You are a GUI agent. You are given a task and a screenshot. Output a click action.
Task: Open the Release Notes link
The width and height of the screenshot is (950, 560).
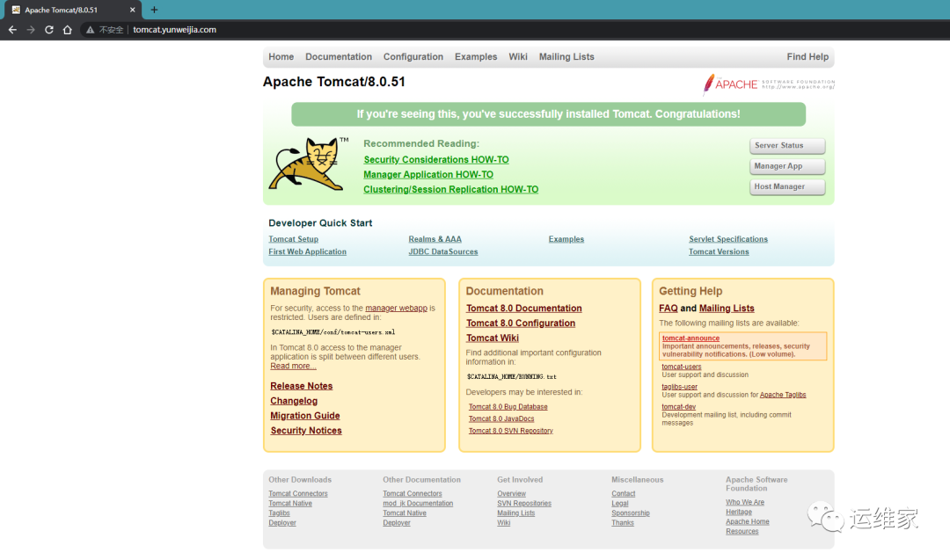coord(301,386)
